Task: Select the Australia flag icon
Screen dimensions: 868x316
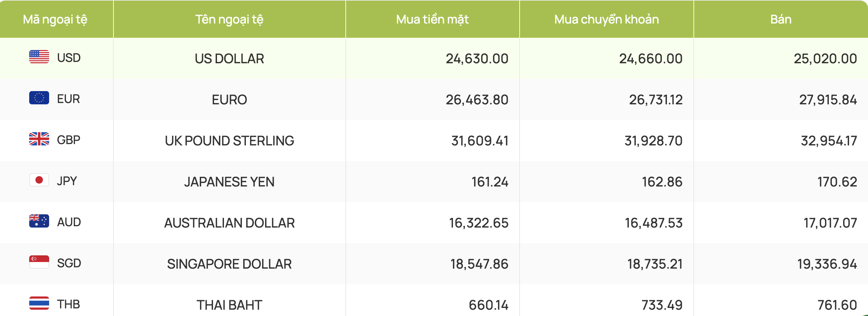Action: click(x=39, y=221)
